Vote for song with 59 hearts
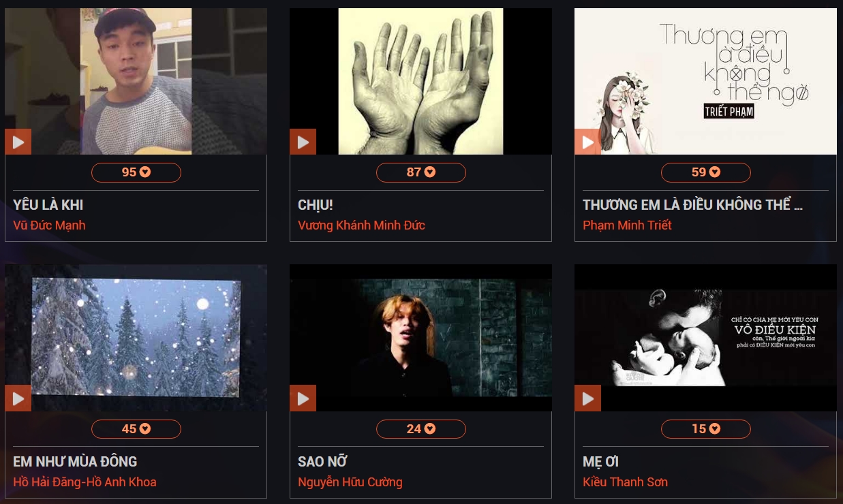 706,172
